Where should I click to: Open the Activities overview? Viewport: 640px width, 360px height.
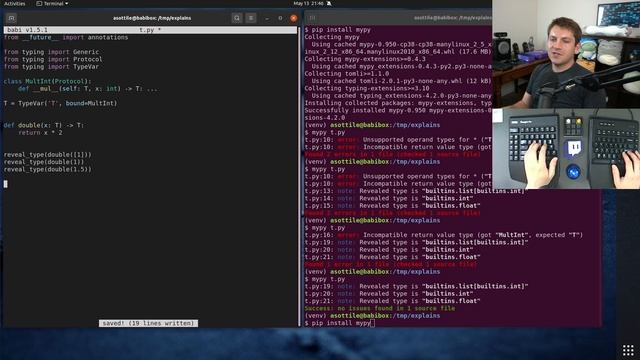(15, 3)
